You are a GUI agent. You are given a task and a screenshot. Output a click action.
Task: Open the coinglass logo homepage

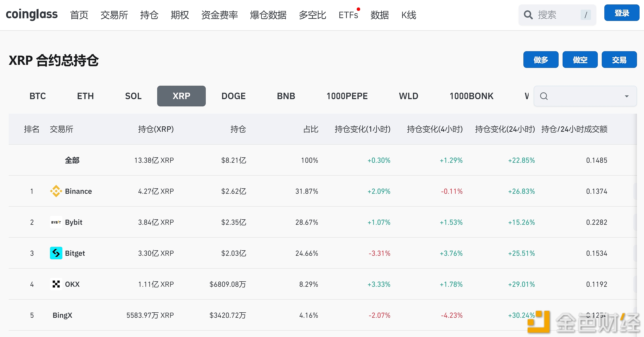(32, 14)
